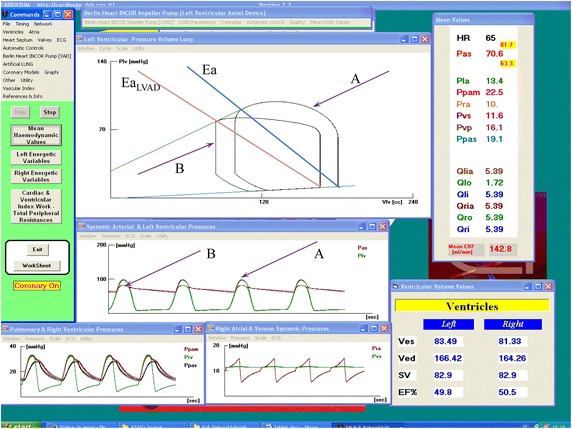Open Cardiac & Ventricular Index Work panel
Image resolution: width=572 pixels, height=429 pixels.
[36, 206]
